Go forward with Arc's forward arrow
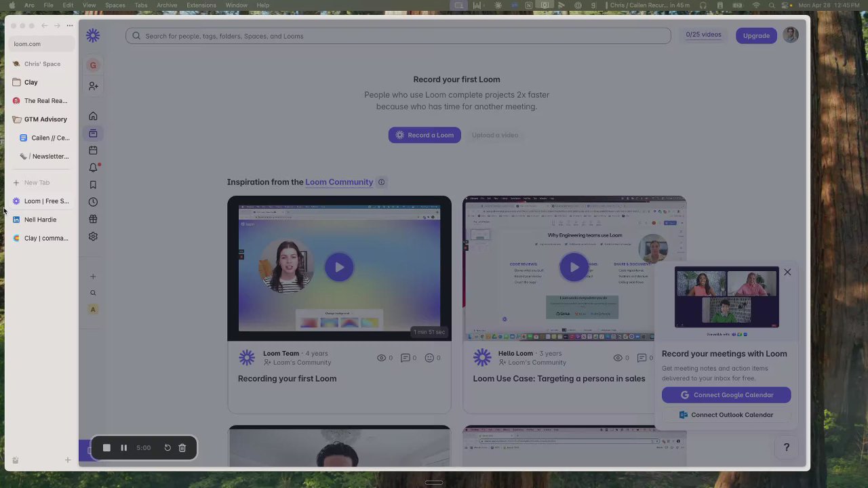This screenshot has height=488, width=868. [x=57, y=26]
